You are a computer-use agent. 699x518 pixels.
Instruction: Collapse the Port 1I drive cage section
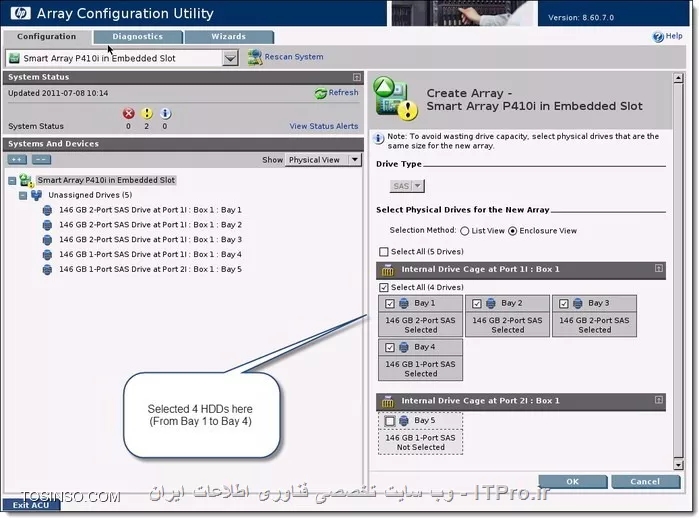[658, 268]
